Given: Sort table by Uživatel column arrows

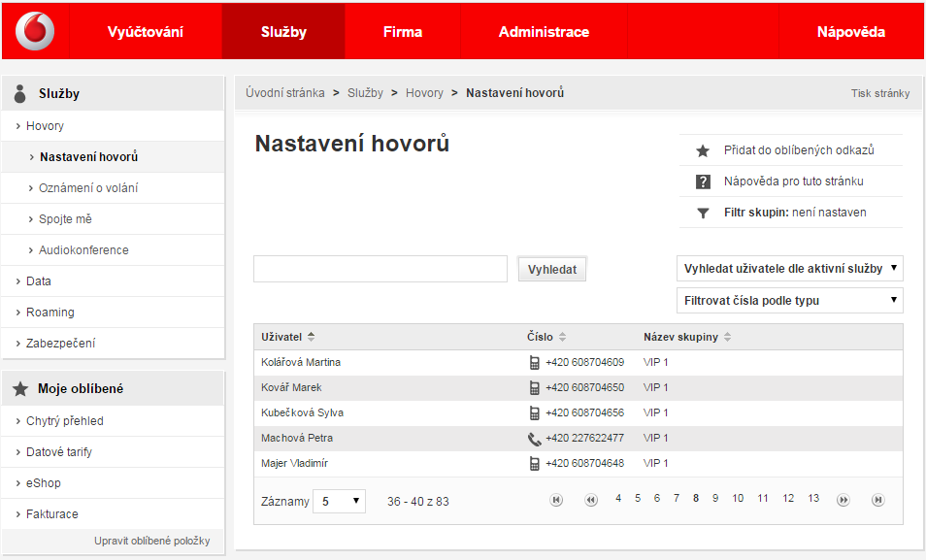Looking at the screenshot, I should click(312, 337).
